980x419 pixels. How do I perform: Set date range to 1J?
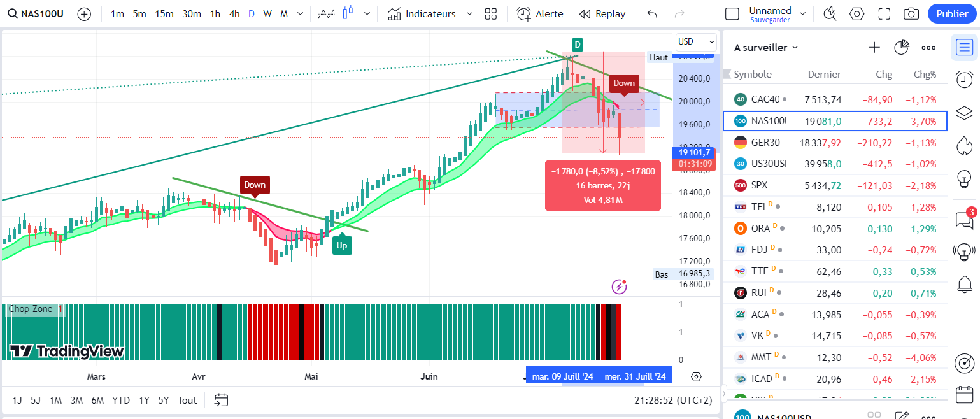pos(17,400)
